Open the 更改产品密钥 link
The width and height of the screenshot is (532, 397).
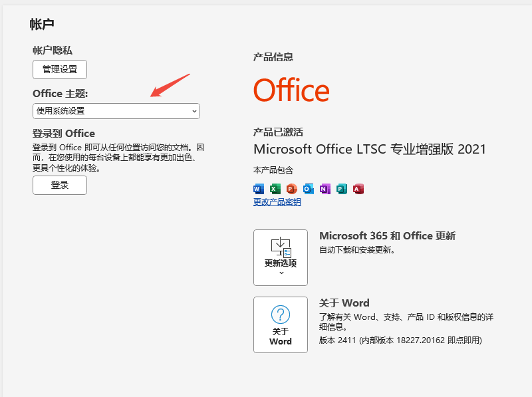click(275, 201)
